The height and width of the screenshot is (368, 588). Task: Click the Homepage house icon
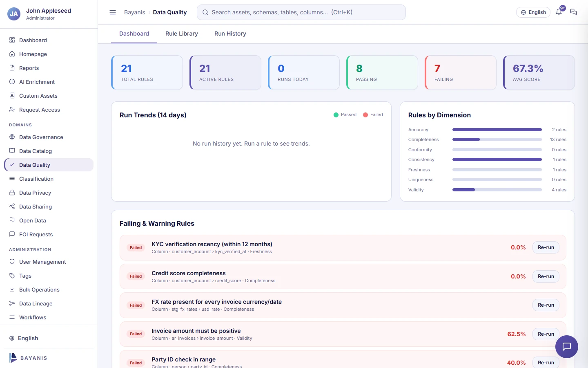(12, 54)
